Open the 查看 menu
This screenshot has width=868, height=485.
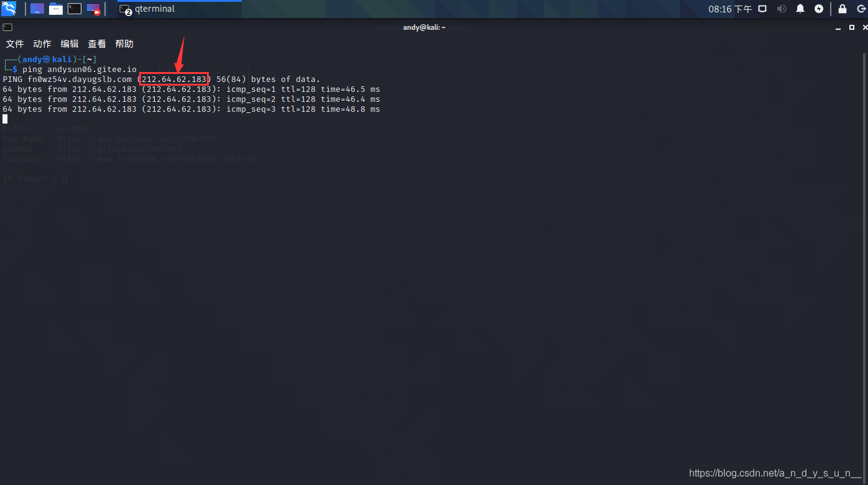pos(97,44)
